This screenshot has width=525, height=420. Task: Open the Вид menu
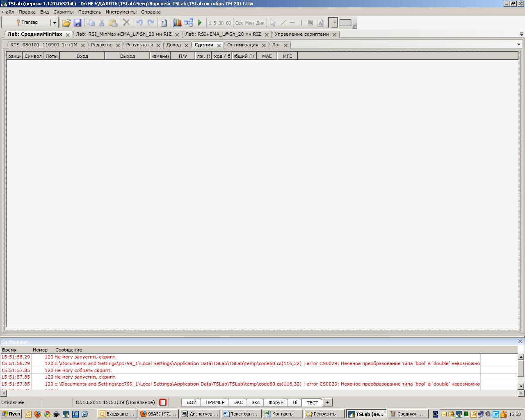click(44, 12)
